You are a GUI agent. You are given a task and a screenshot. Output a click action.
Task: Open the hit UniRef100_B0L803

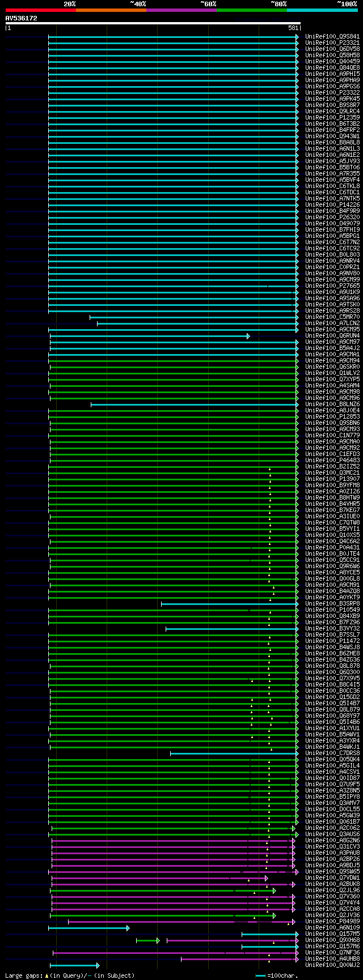coord(332,254)
